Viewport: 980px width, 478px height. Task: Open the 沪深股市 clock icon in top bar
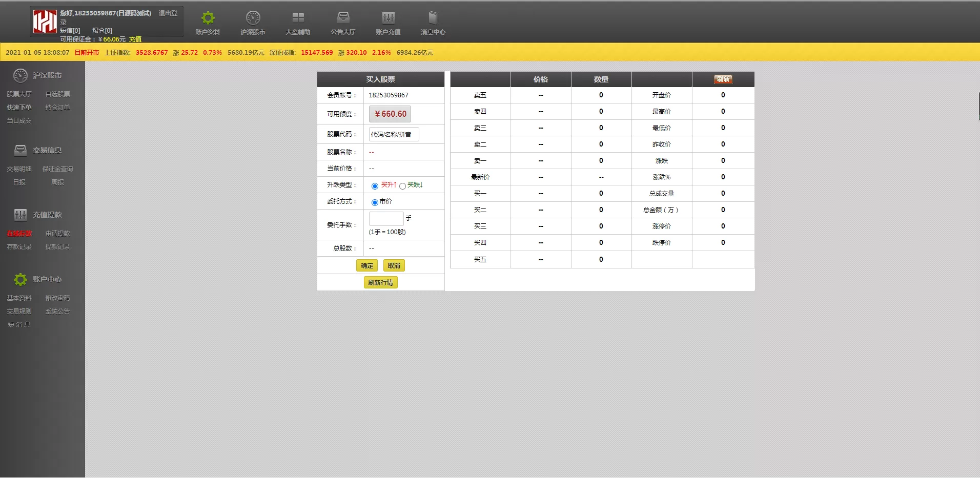[253, 18]
